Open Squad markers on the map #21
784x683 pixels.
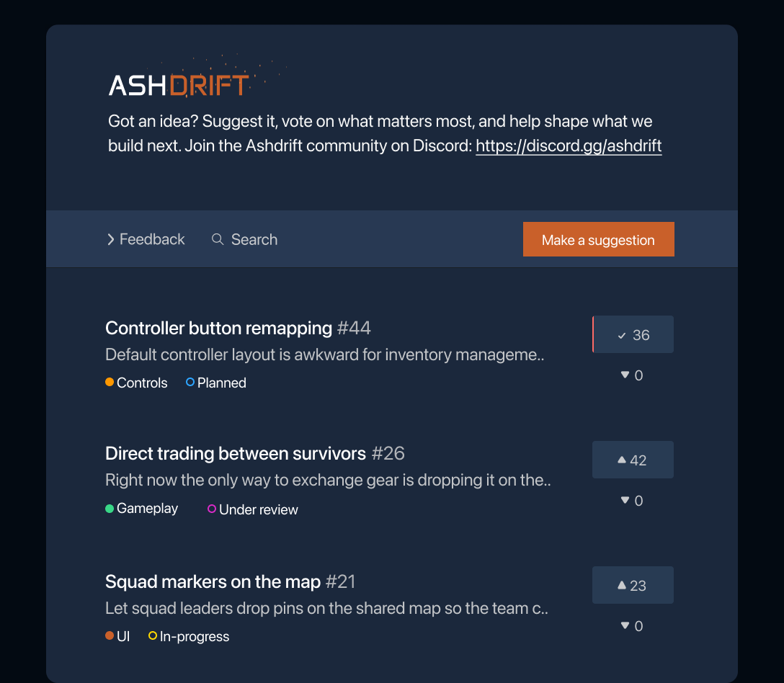(x=230, y=582)
